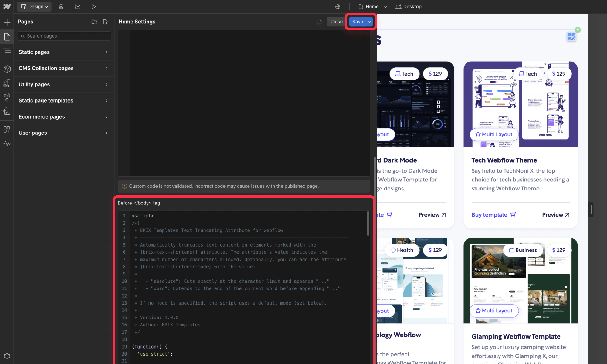Click the warning info icon for custom code
This screenshot has width=607, height=364.
[124, 186]
